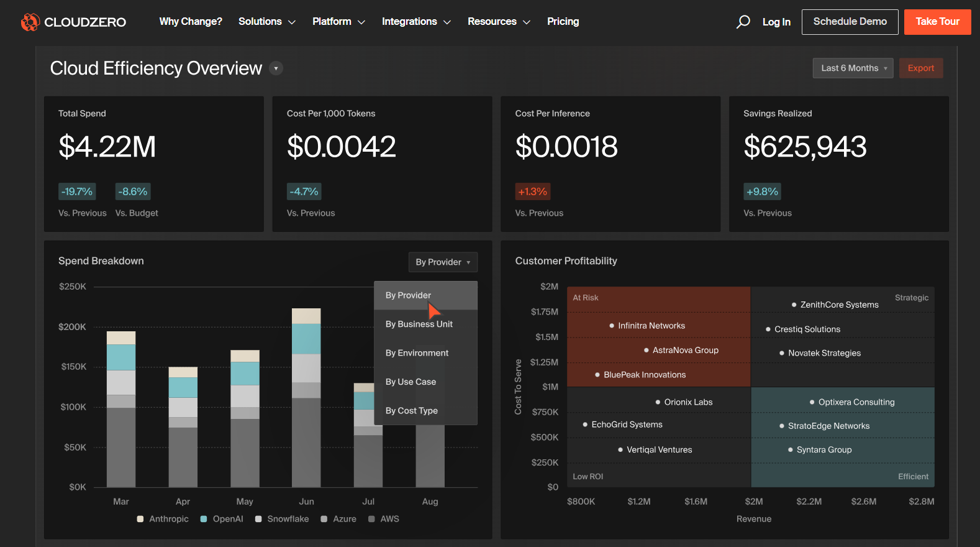Click the AWS legend item
Screen dimensions: 980x547
click(383, 519)
